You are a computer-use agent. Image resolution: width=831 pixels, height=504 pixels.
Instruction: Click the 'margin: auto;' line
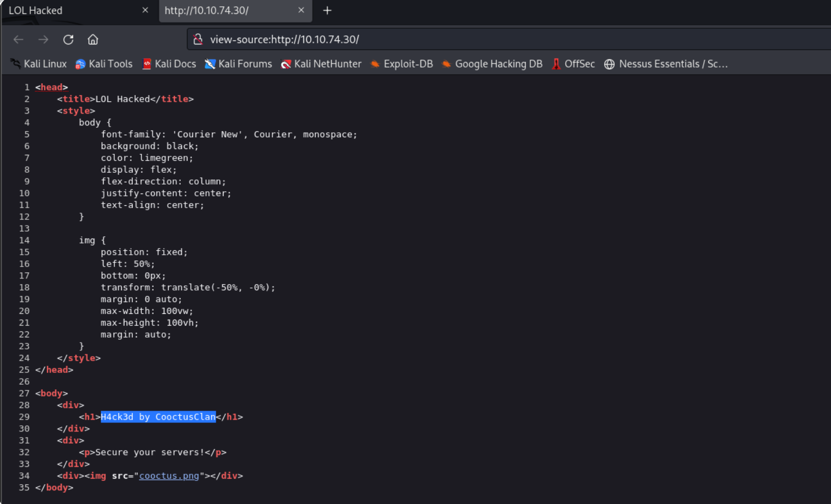click(x=136, y=335)
